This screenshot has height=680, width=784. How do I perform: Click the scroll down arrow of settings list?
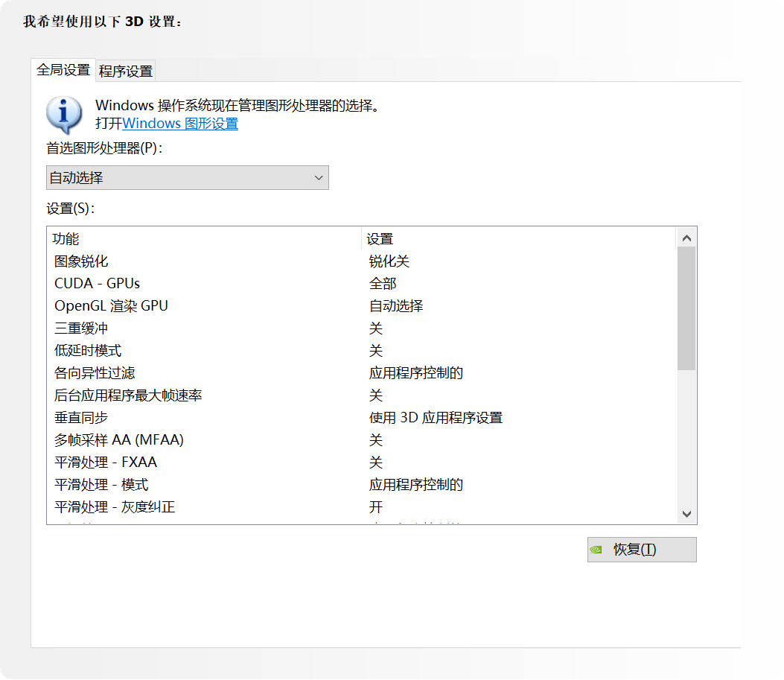pos(686,514)
